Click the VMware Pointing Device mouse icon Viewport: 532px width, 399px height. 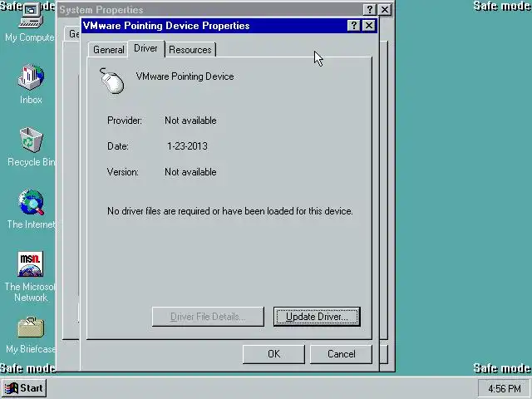tap(112, 81)
